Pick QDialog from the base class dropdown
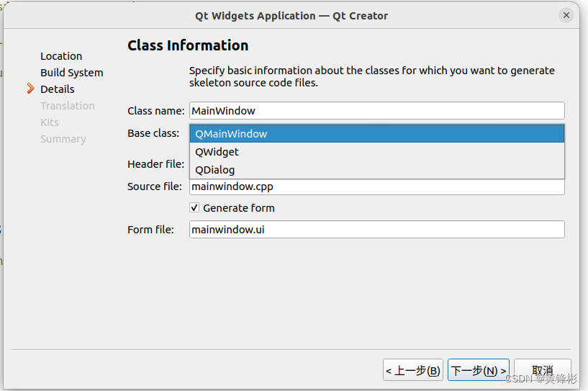 [377, 170]
